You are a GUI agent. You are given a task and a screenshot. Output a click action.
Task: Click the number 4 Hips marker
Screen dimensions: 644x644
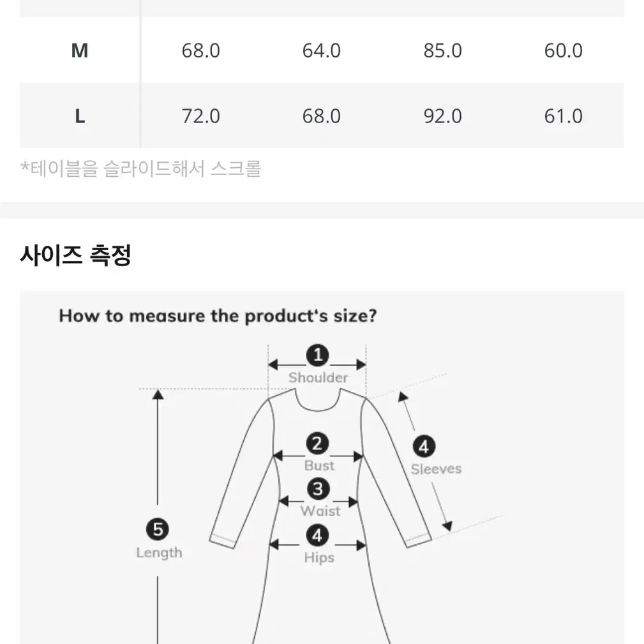click(317, 535)
